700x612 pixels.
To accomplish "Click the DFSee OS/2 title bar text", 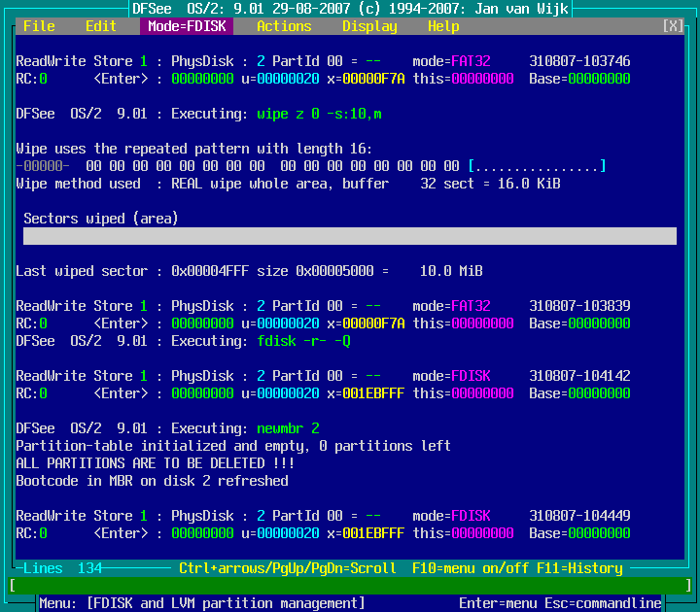I will click(350, 9).
